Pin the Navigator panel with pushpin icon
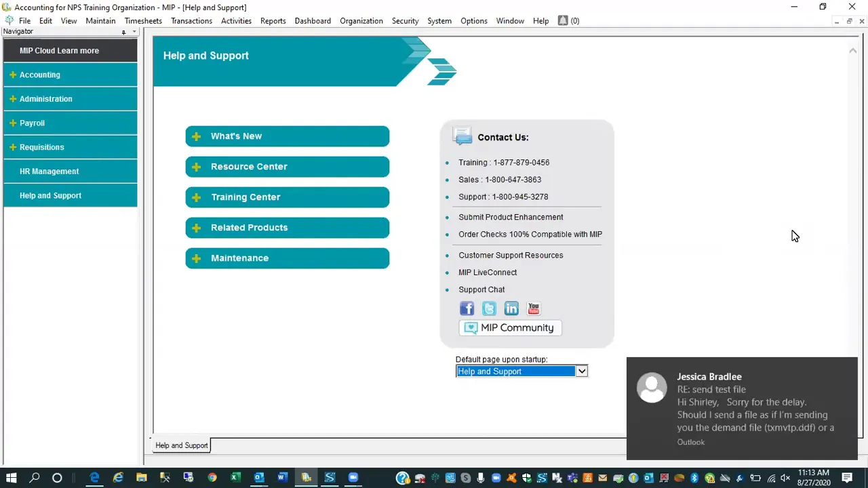 tap(123, 32)
